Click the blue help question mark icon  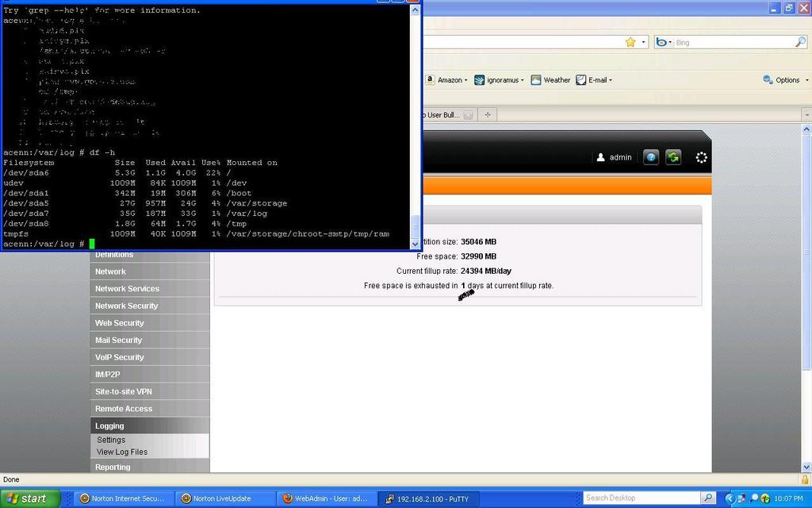click(650, 157)
